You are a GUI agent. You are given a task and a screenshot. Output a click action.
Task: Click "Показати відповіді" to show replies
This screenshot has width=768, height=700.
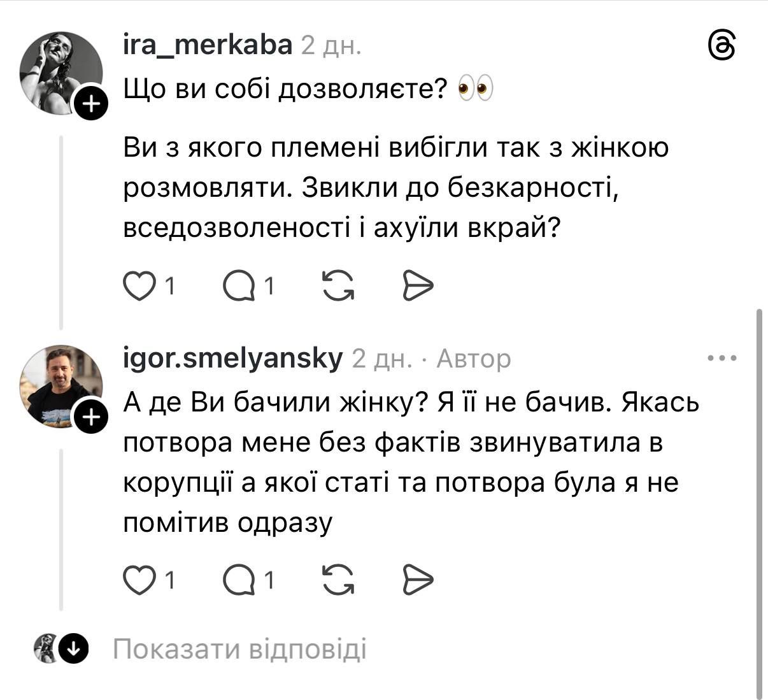(239, 649)
